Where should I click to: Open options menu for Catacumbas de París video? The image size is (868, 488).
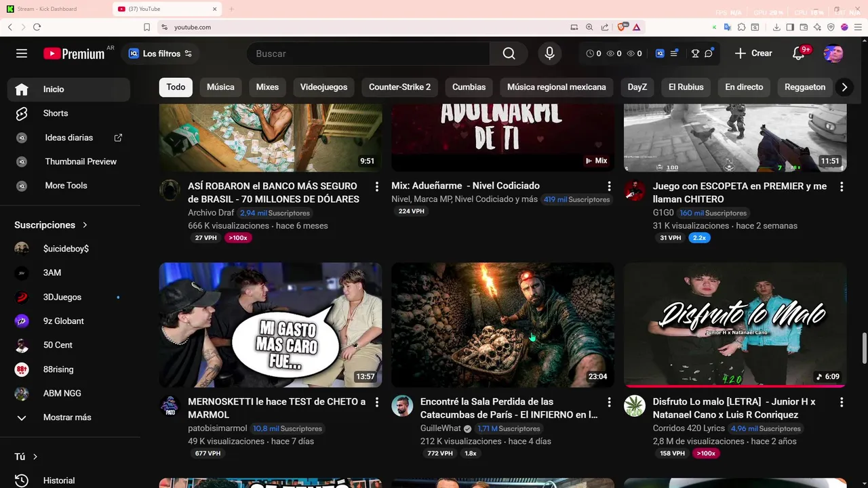point(609,402)
